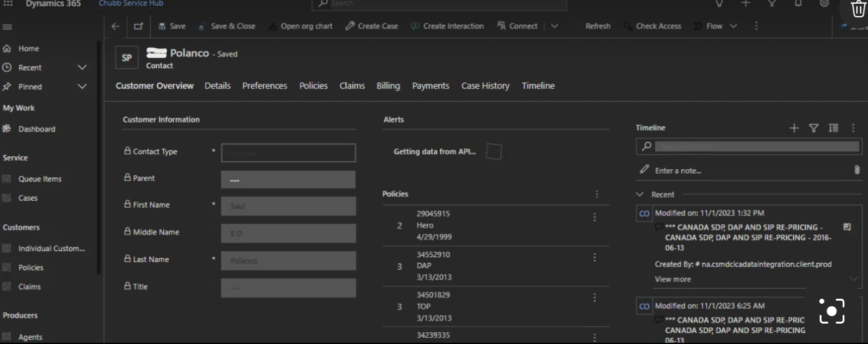Image resolution: width=868 pixels, height=344 pixels.
Task: Open more options for policy 29045915
Action: click(x=595, y=218)
